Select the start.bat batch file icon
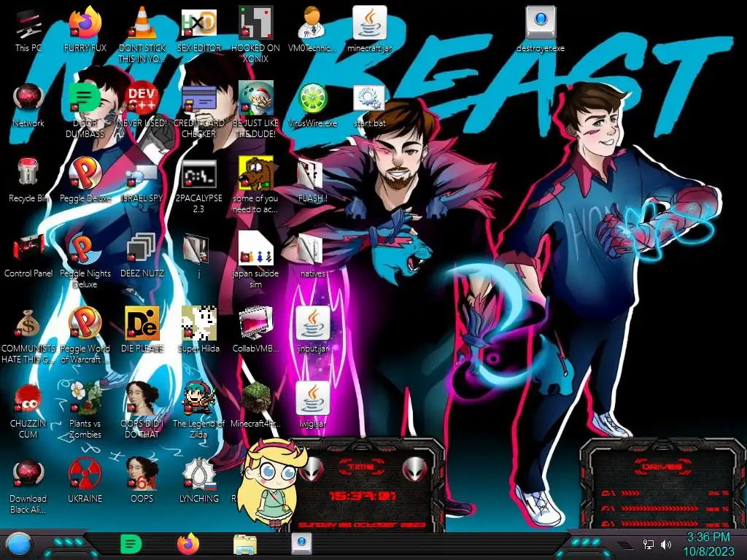 pos(369,105)
